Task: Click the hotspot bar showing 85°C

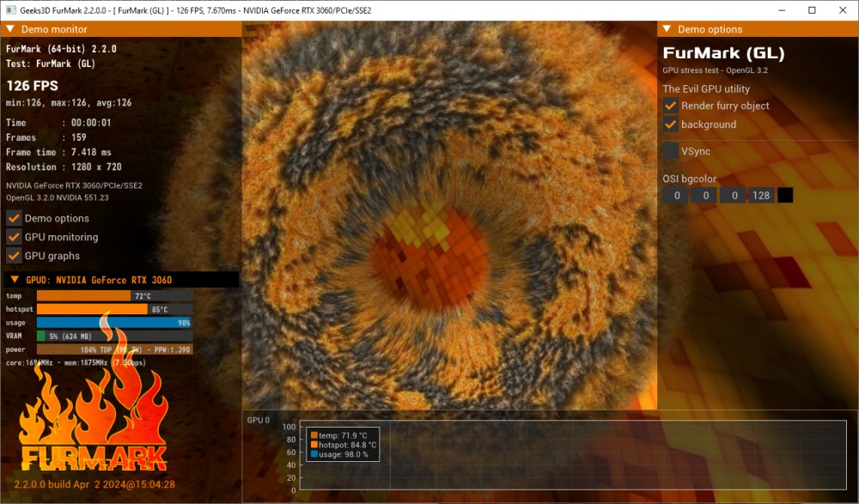Action: pos(114,309)
